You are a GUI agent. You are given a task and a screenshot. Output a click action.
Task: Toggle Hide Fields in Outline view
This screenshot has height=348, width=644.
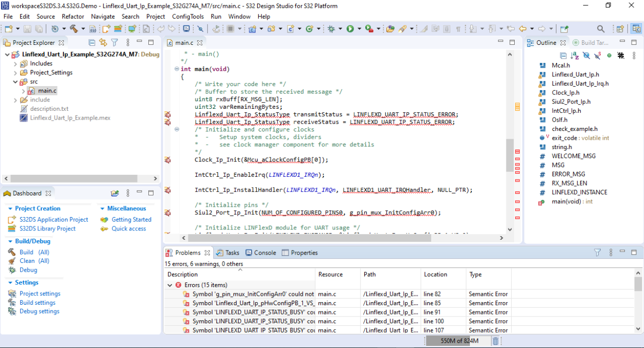click(586, 55)
